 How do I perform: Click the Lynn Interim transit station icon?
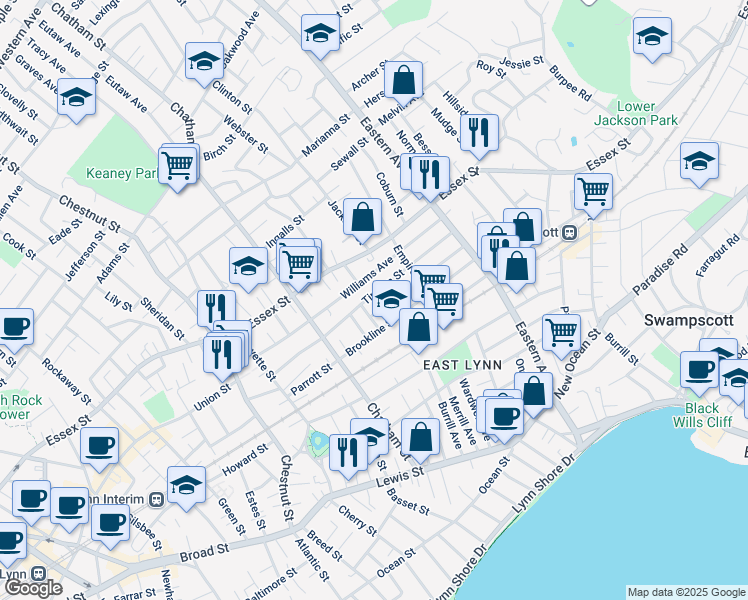click(x=156, y=499)
